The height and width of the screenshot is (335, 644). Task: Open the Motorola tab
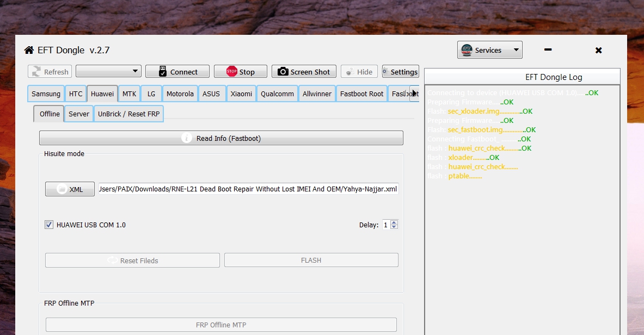(180, 94)
